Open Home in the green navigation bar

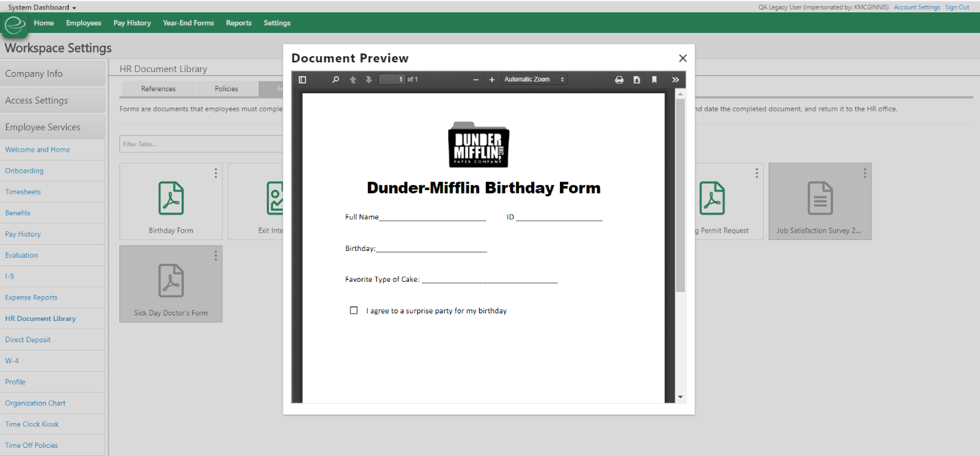point(44,23)
